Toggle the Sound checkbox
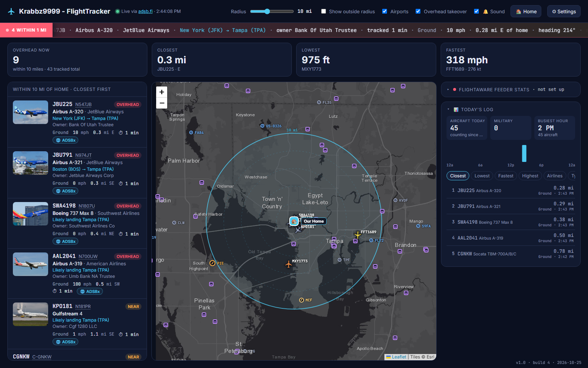This screenshot has width=588, height=368. point(476,11)
